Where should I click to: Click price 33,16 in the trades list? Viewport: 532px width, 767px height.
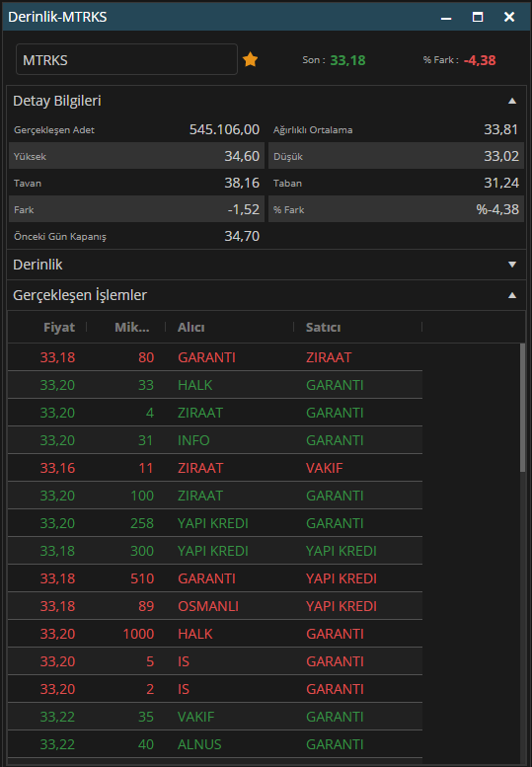(57, 468)
